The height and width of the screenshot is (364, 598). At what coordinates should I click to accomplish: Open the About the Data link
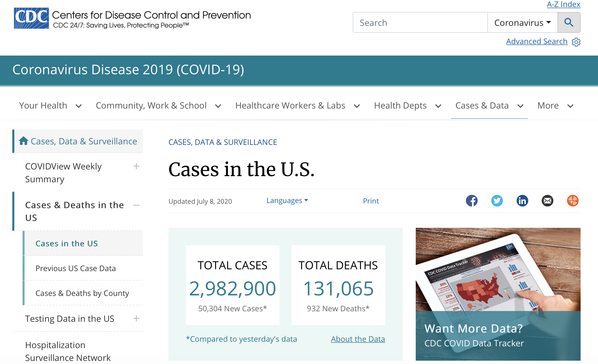[358, 339]
